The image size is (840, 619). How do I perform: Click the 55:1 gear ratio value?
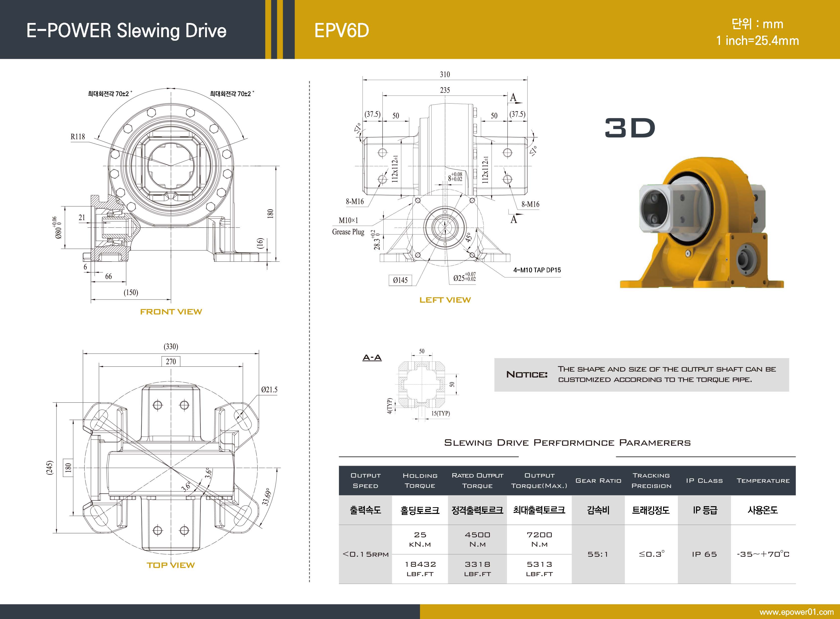tap(598, 554)
